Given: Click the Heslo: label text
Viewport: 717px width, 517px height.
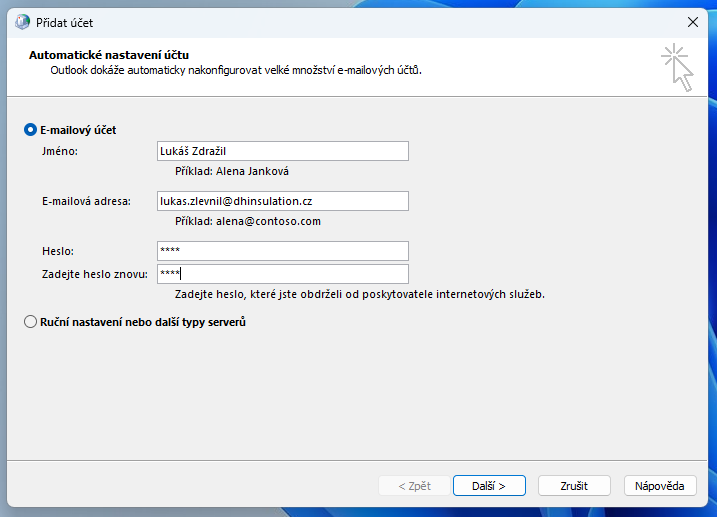Looking at the screenshot, I should tap(58, 251).
